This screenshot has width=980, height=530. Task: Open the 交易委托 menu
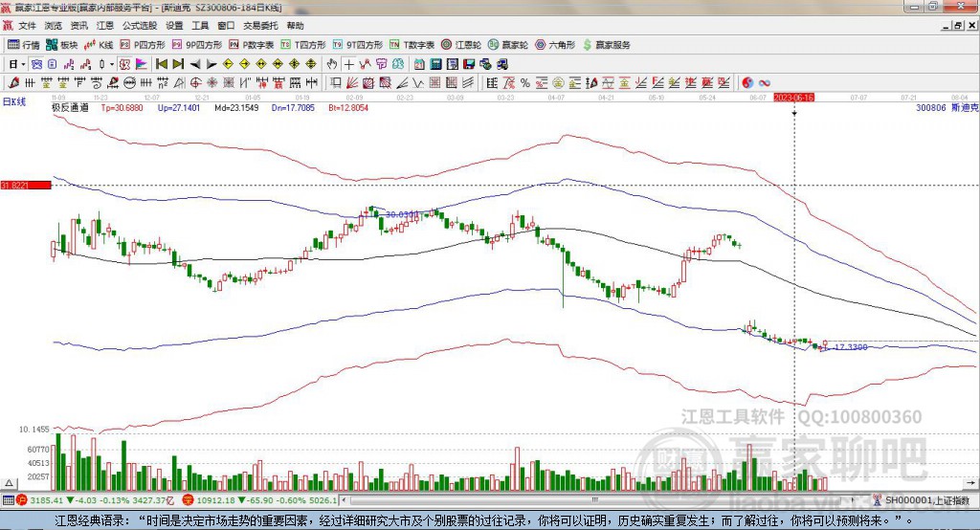260,26
